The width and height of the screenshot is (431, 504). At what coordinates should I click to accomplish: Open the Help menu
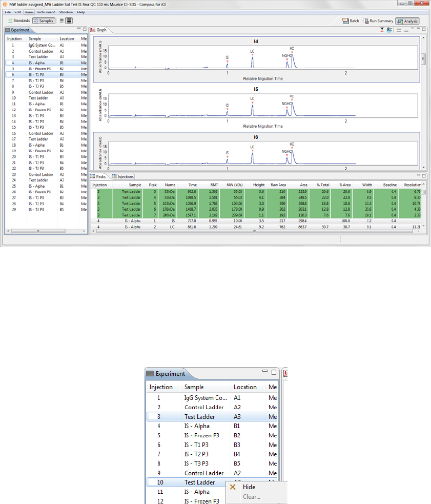[x=81, y=12]
